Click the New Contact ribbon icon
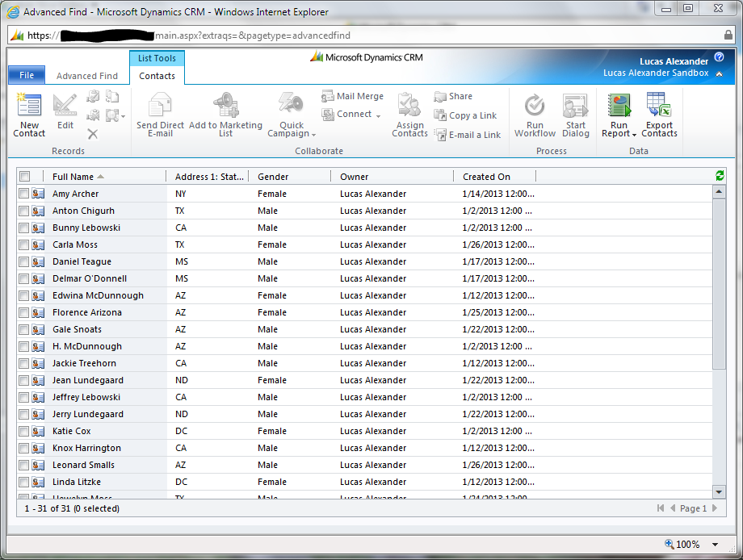 pos(29,105)
